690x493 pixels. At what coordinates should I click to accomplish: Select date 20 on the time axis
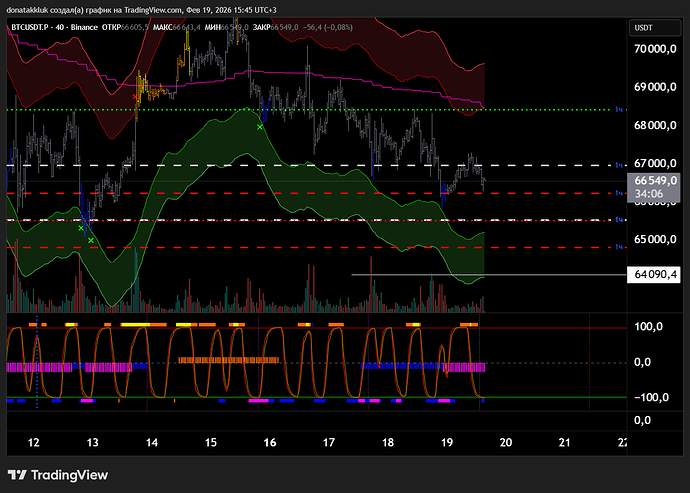(x=506, y=442)
